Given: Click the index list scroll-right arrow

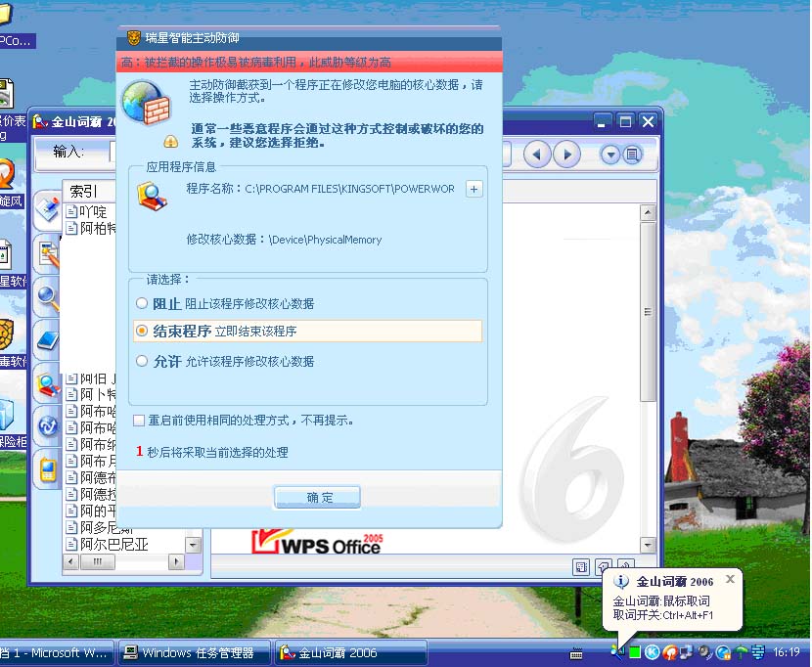Looking at the screenshot, I should (177, 561).
